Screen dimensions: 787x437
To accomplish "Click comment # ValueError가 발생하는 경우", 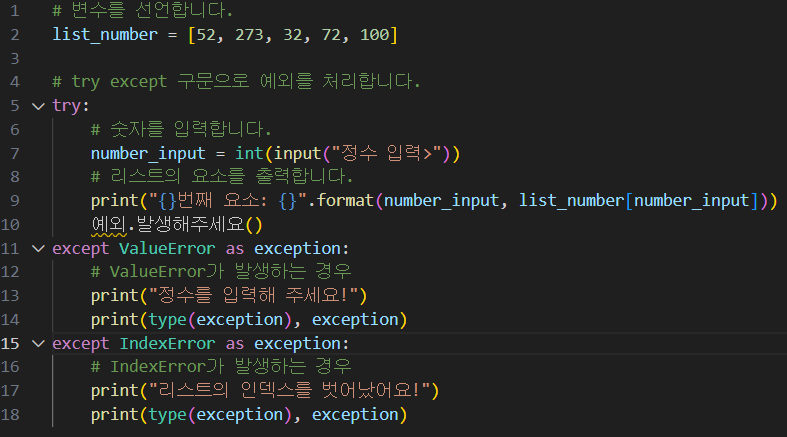I will (221, 272).
